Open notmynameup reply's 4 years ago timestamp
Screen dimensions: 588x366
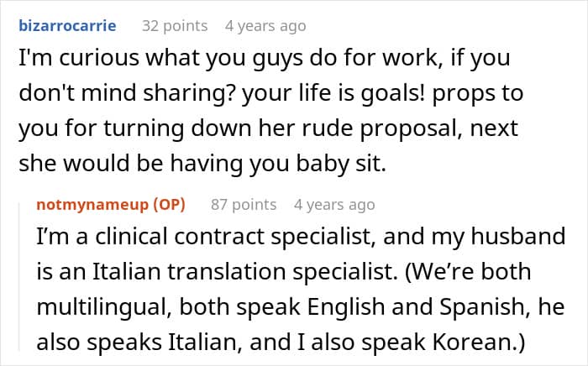[x=334, y=204]
